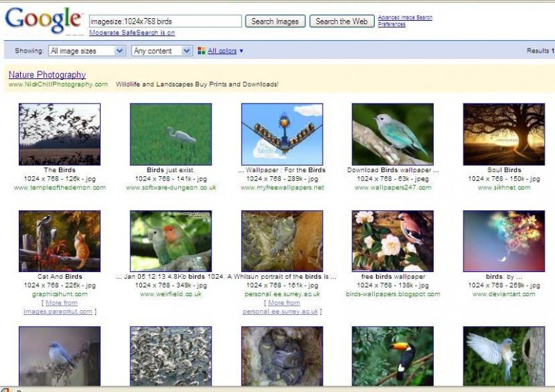Open The Birds flock silhouette thumbnail

(x=60, y=134)
